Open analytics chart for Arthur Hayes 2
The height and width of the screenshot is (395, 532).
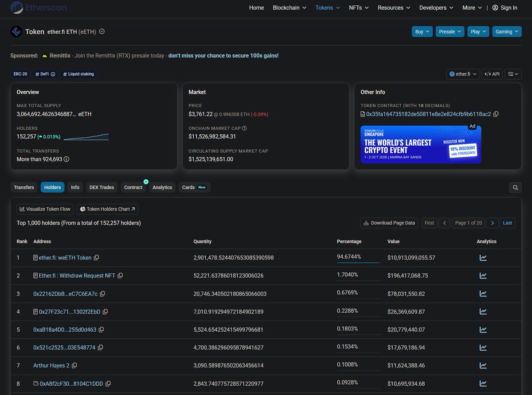tap(483, 366)
